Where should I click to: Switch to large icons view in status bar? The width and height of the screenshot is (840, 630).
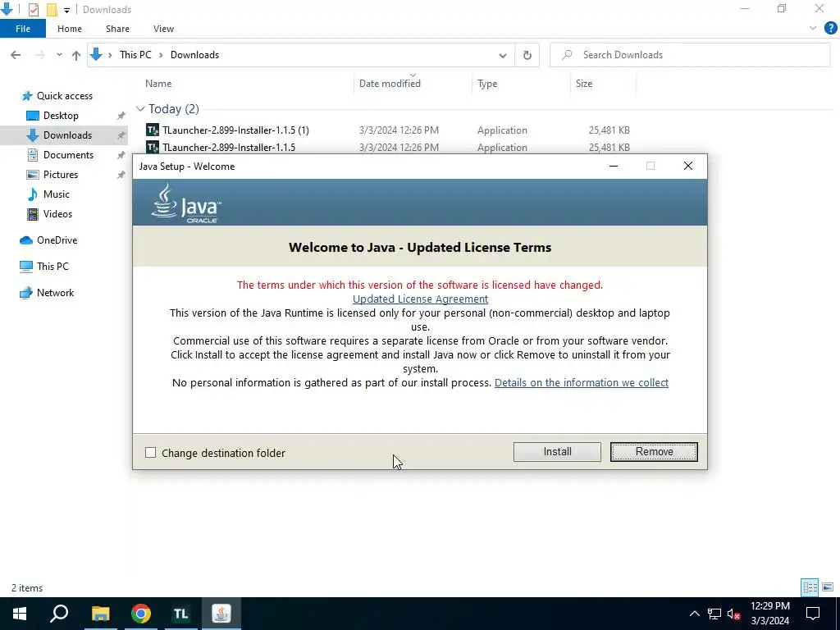pos(828,587)
